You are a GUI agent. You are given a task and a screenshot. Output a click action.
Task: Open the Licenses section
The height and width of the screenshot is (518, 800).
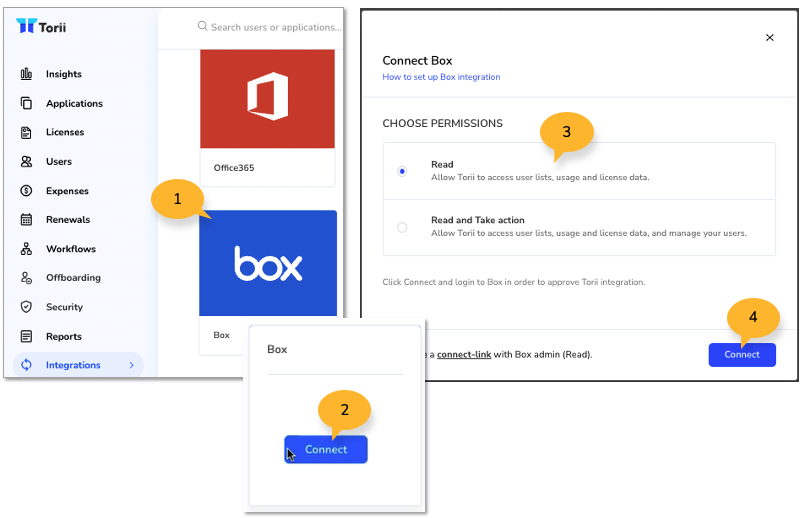[x=65, y=132]
